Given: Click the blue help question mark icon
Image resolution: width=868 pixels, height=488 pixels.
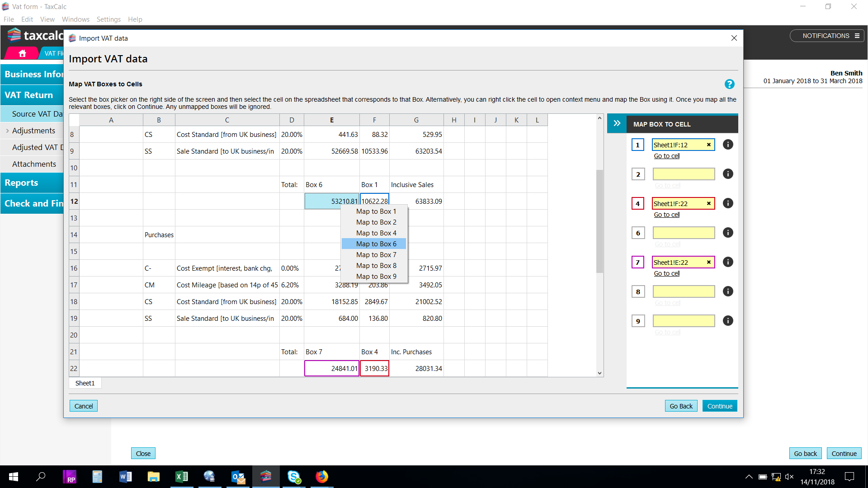Looking at the screenshot, I should click(729, 84).
